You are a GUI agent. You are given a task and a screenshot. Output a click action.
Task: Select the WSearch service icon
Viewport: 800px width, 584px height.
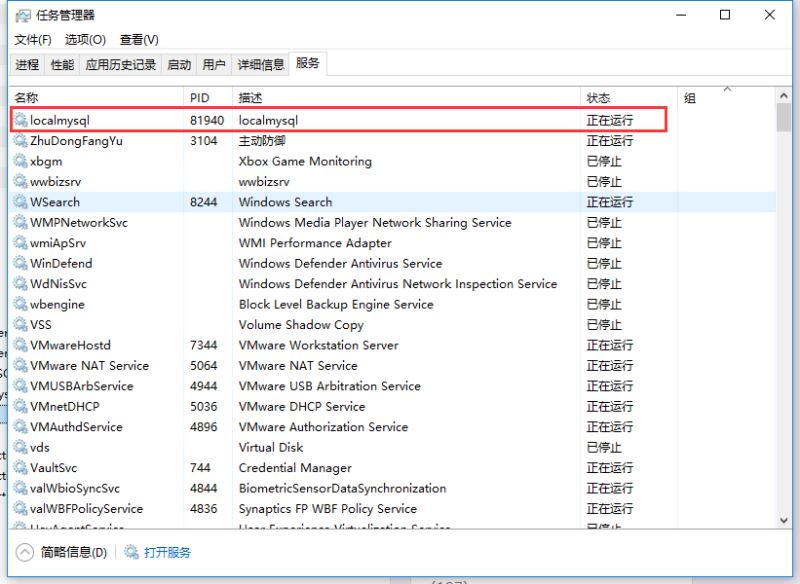pyautogui.click(x=21, y=202)
